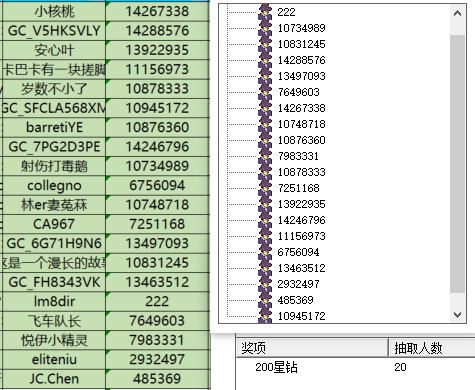The width and height of the screenshot is (475, 390).
Task: Click the person icon beside 10878333 in list
Action: tap(265, 172)
